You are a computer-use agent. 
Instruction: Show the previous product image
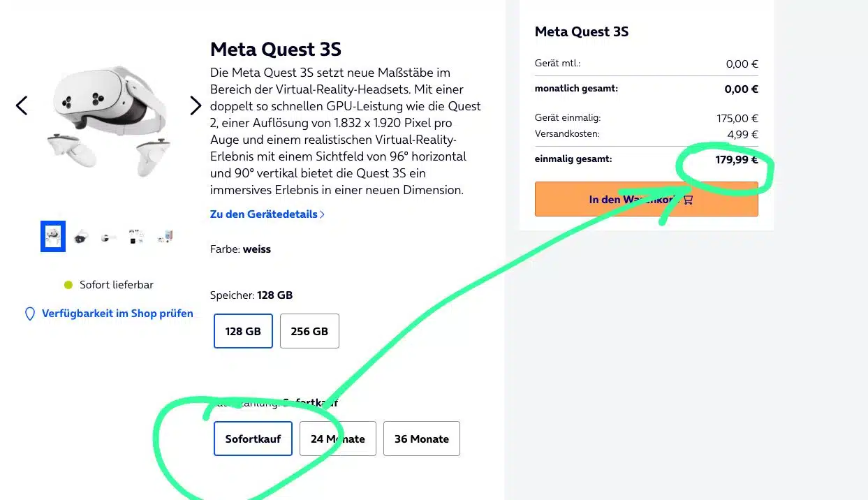click(x=22, y=105)
